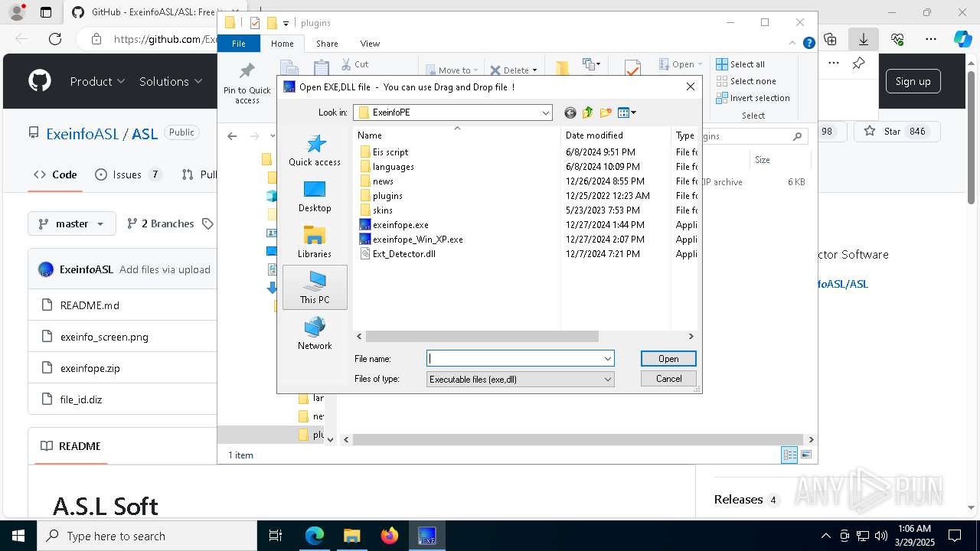Screen dimensions: 980x551
Task: Select Desktop in places bar
Action: [x=315, y=196]
